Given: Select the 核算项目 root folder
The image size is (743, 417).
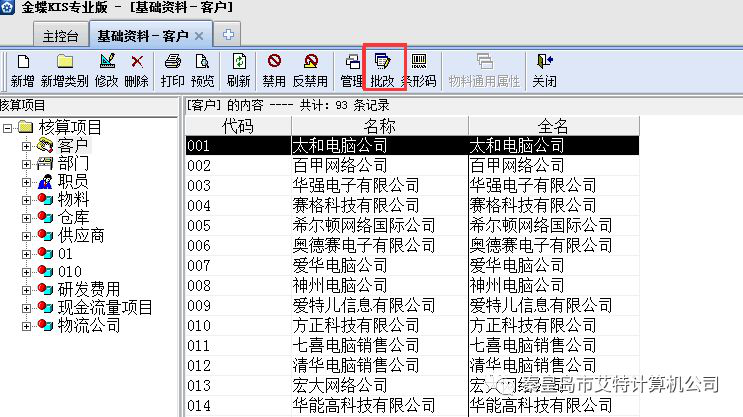Looking at the screenshot, I should [70, 127].
